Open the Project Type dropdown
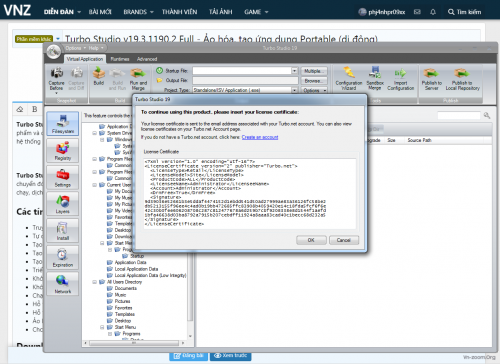The image size is (500, 364). [x=294, y=90]
